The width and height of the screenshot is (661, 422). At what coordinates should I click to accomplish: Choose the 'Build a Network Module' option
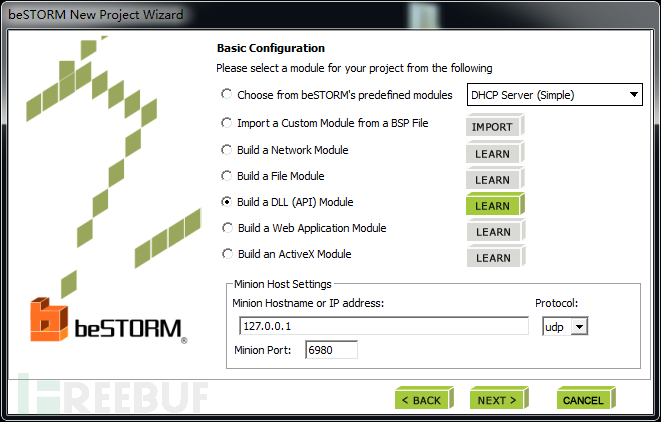[x=227, y=150]
